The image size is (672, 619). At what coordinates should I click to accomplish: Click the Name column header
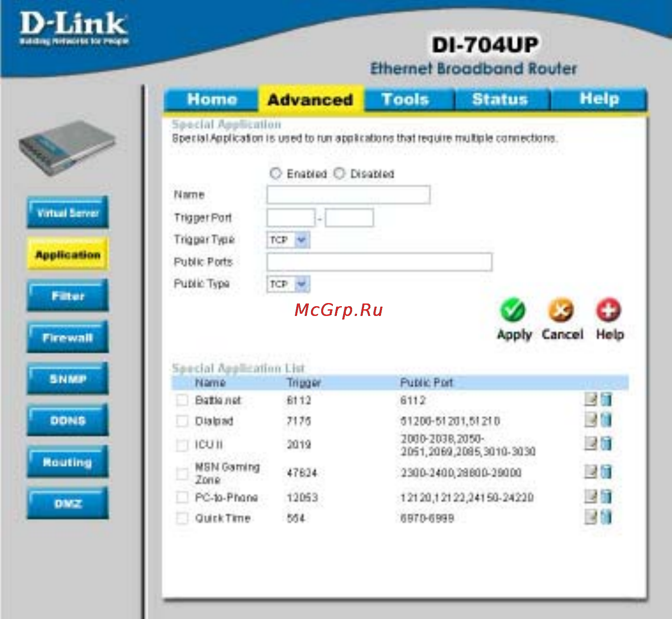(210, 383)
